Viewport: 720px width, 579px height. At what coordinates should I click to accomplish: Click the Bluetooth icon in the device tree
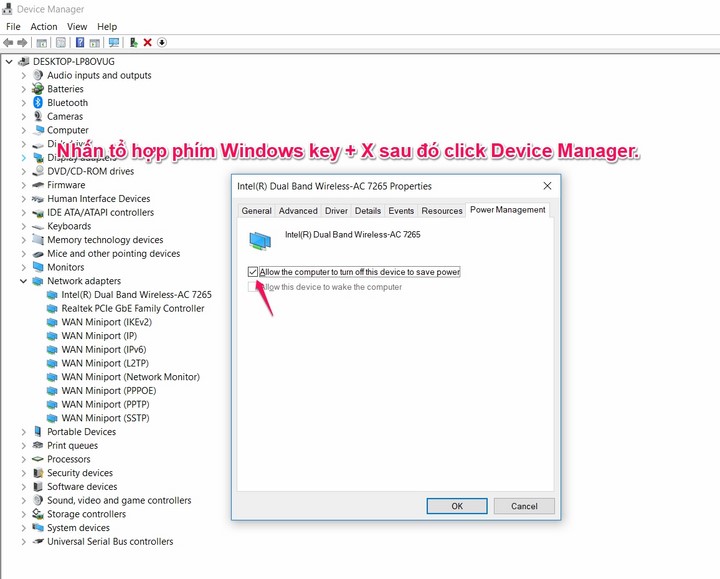(38, 103)
